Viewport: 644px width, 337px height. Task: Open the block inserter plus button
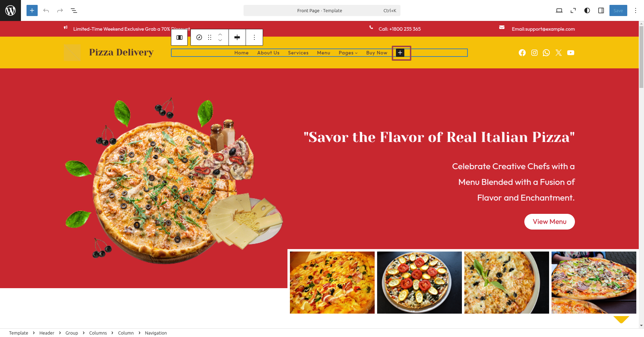point(32,10)
